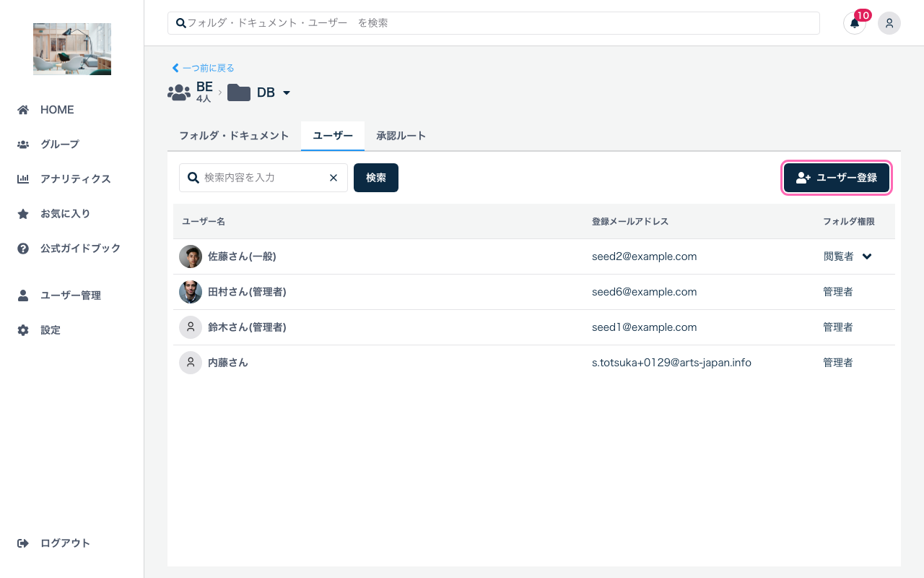Click the ログアウト icon at the bottom

(x=24, y=543)
